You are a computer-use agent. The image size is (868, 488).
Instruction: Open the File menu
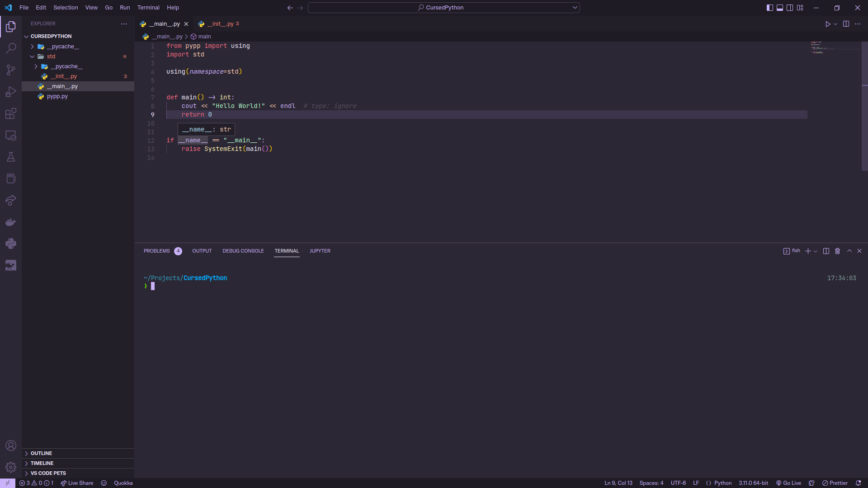click(24, 8)
